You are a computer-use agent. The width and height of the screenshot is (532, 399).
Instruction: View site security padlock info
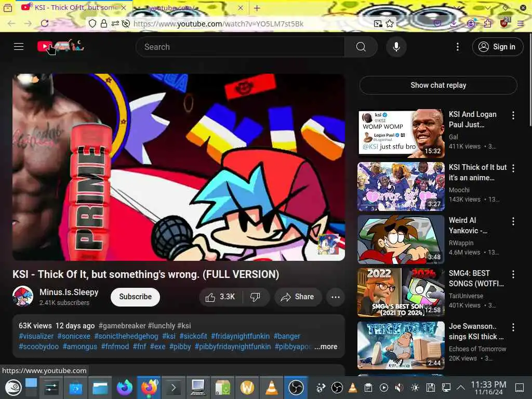pyautogui.click(x=104, y=23)
